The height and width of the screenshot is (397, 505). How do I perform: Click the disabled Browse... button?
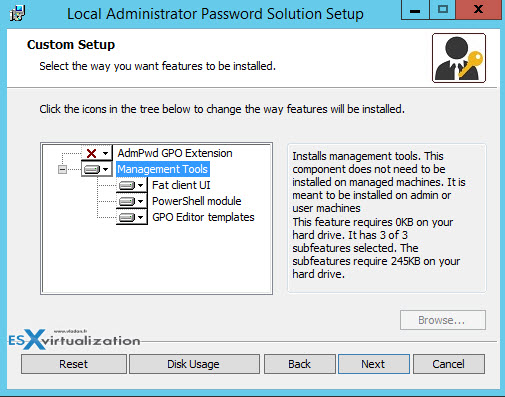(x=443, y=320)
